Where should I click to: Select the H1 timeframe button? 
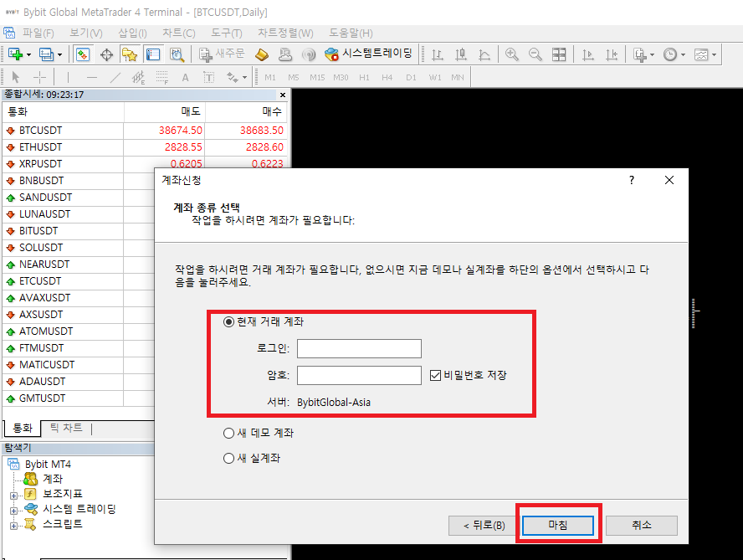[364, 77]
